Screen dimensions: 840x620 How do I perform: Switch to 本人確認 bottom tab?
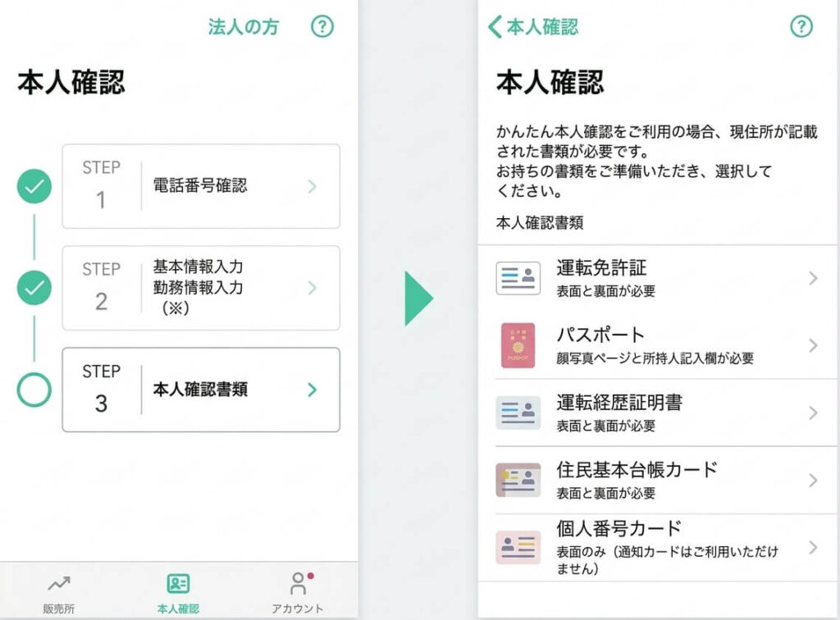tap(178, 593)
